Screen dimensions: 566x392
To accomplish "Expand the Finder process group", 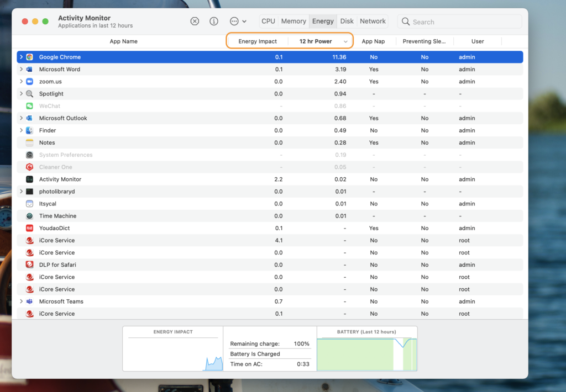I will pyautogui.click(x=21, y=130).
